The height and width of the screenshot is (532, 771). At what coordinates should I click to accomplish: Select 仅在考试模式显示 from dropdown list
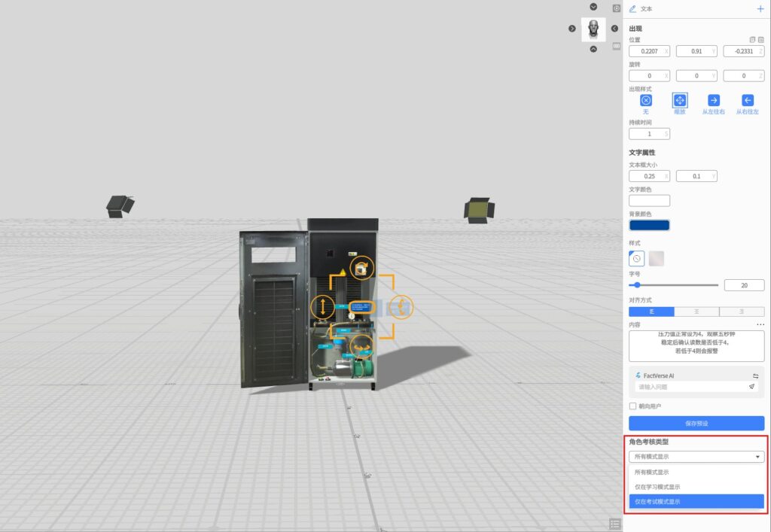[696, 501]
